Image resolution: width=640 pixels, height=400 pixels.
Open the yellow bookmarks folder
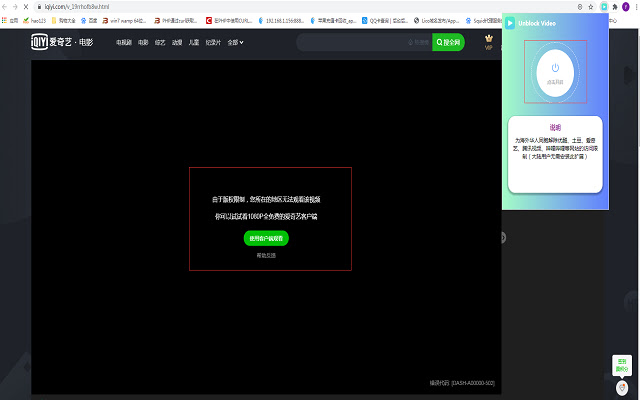(63, 20)
